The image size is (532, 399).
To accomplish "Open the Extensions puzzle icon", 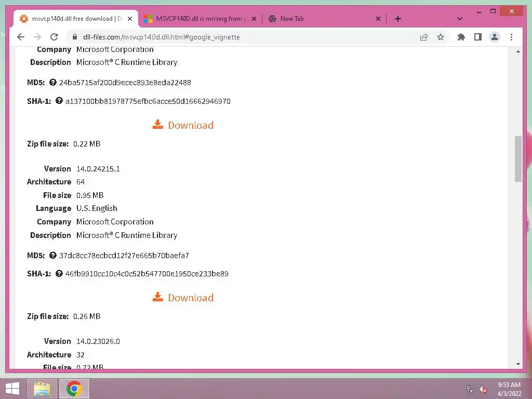I will 461,37.
